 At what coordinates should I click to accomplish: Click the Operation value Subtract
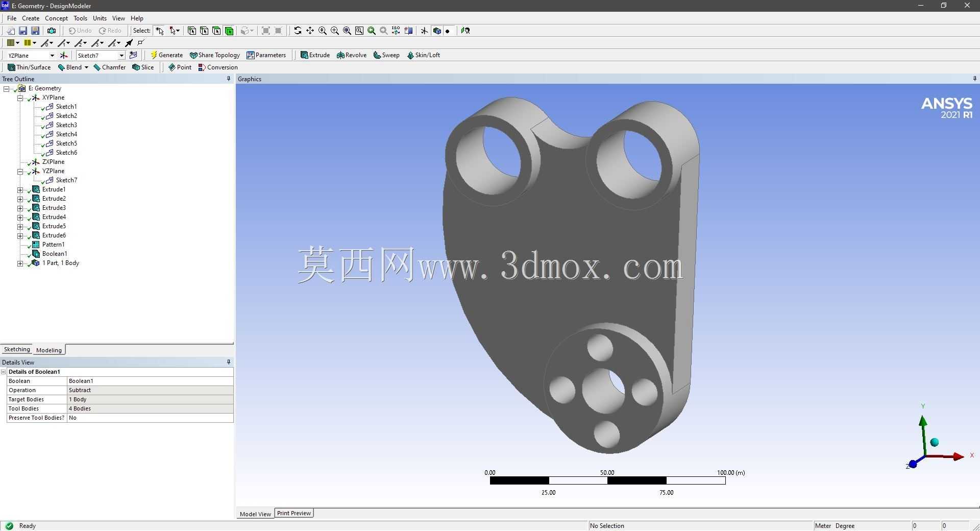(150, 390)
